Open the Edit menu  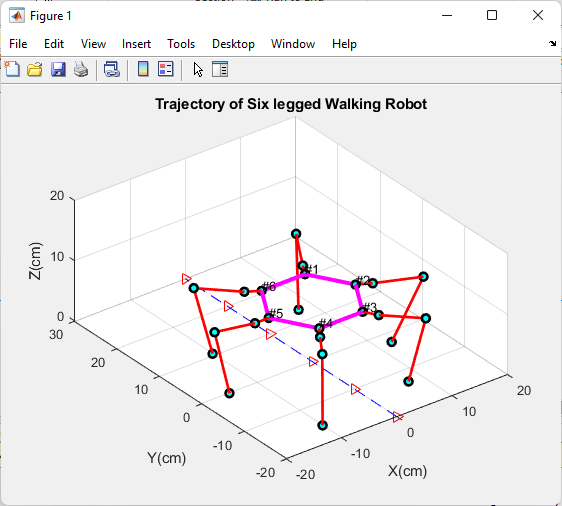point(54,44)
